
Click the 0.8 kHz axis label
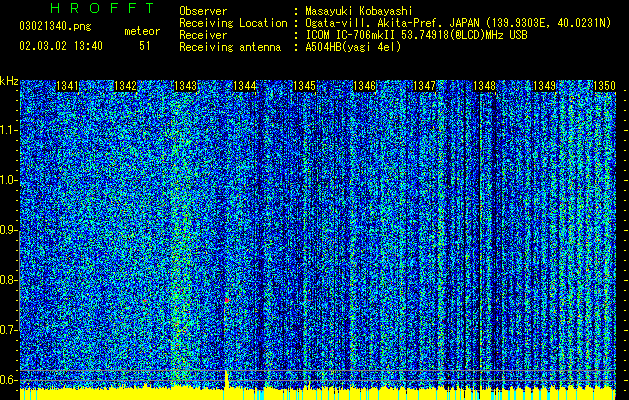pyautogui.click(x=9, y=280)
